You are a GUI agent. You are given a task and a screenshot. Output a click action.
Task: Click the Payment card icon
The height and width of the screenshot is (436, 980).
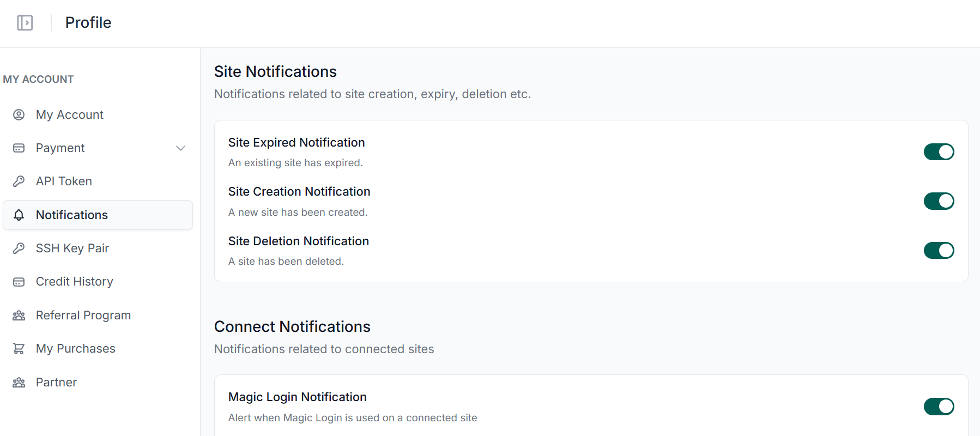point(19,148)
